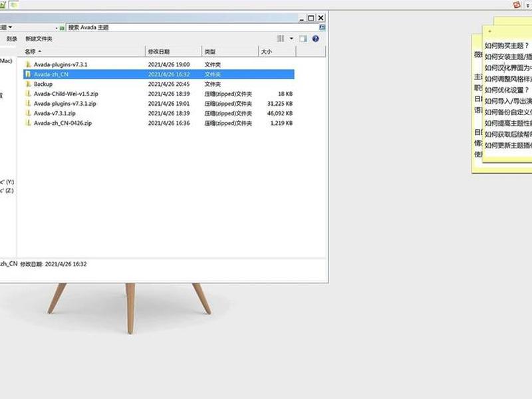Click sticky note line starting 如何备份自定义
532x399 pixels.
click(x=508, y=112)
